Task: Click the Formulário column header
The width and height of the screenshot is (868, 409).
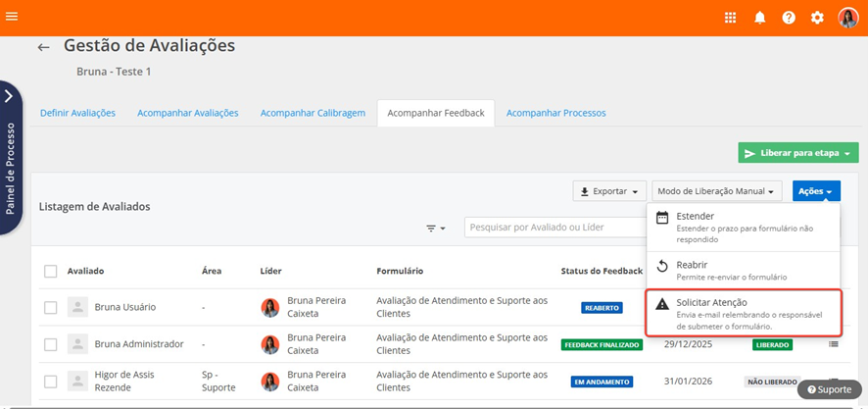Action: coord(400,271)
